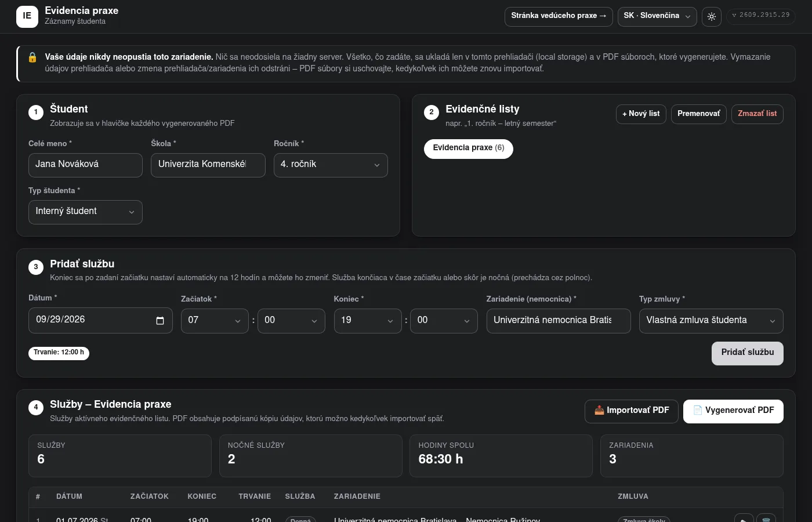Click the DÁTUM table column header
This screenshot has width=812, height=522.
69,496
